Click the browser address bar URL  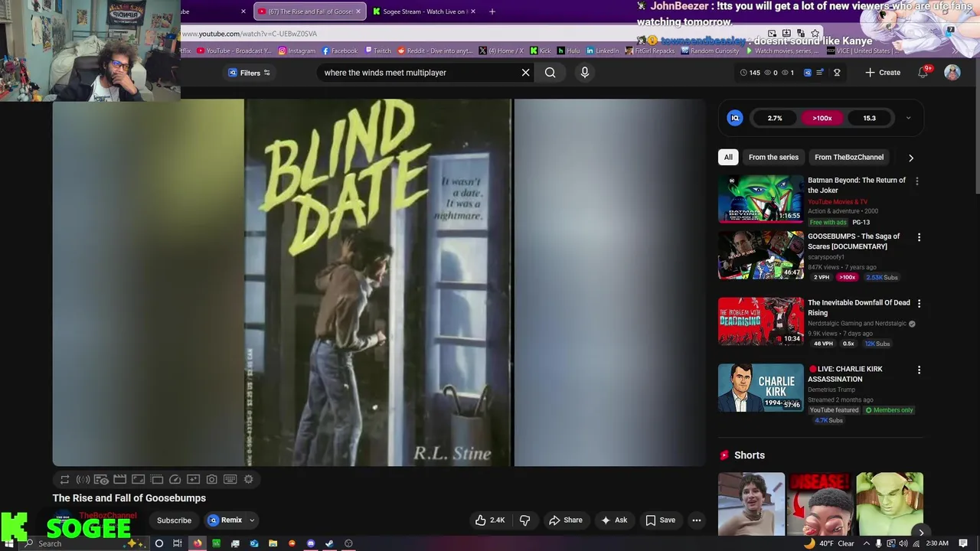click(x=249, y=34)
